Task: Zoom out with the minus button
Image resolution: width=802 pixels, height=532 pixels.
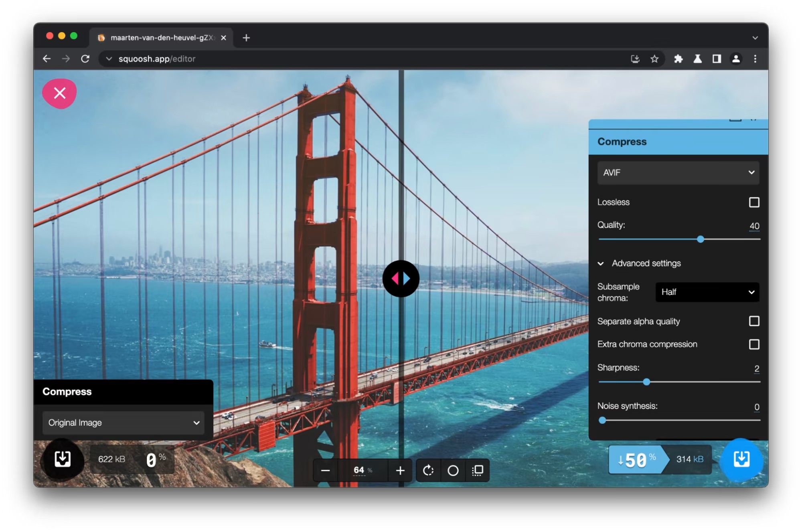Action: 326,470
